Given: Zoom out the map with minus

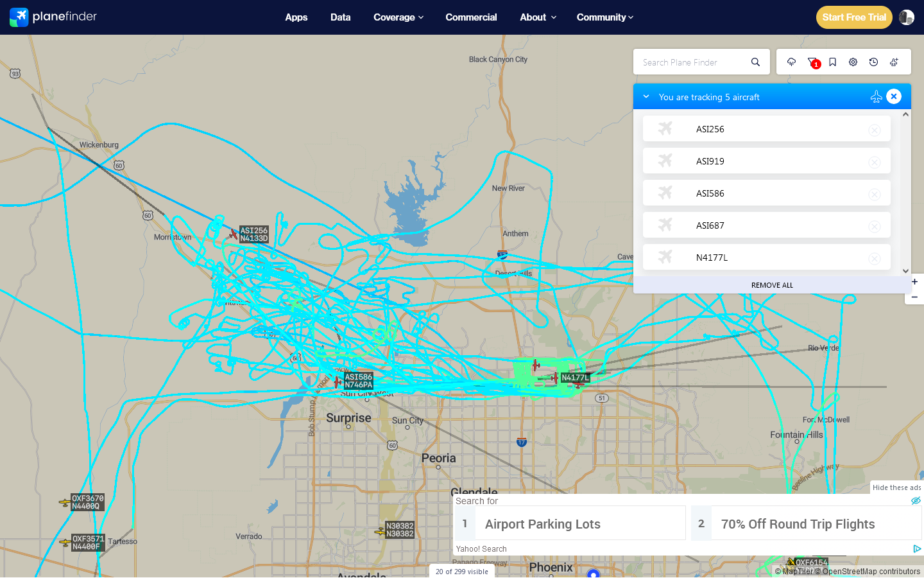Looking at the screenshot, I should point(914,297).
